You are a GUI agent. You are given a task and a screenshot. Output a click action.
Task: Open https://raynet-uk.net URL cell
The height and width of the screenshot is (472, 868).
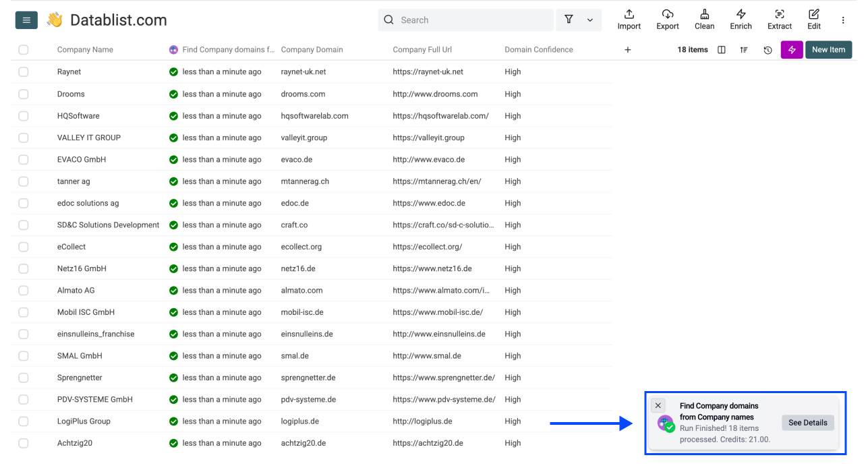click(428, 71)
